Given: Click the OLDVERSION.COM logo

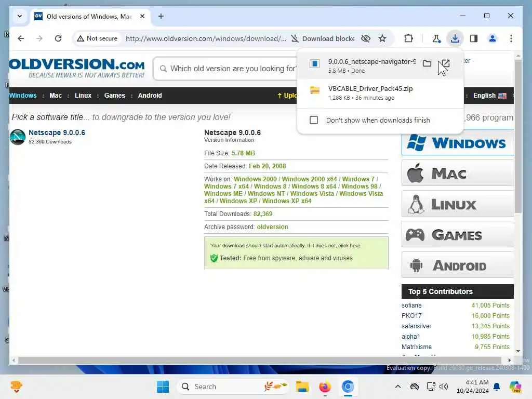Looking at the screenshot, I should click(77, 68).
